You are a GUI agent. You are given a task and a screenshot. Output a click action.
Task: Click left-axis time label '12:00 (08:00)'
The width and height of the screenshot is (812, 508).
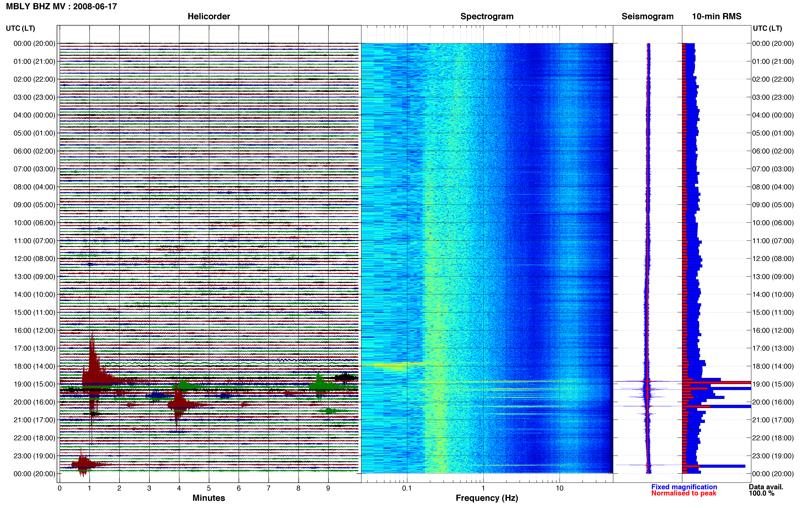pos(34,259)
